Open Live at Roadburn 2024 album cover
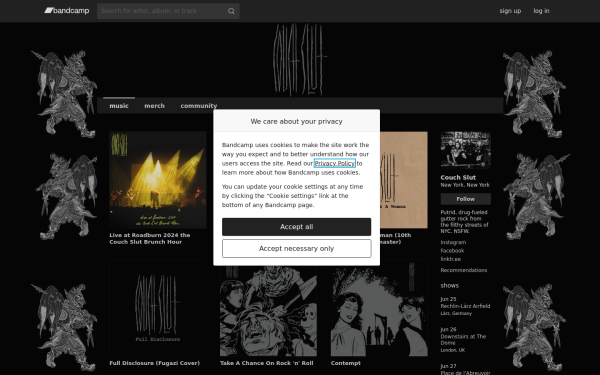The image size is (600, 375). 158,180
